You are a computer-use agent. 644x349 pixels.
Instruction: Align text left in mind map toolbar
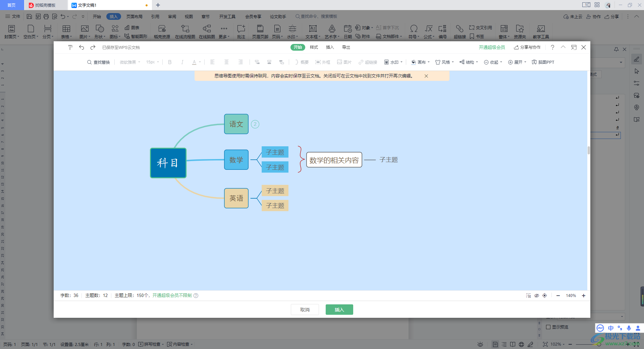point(212,62)
